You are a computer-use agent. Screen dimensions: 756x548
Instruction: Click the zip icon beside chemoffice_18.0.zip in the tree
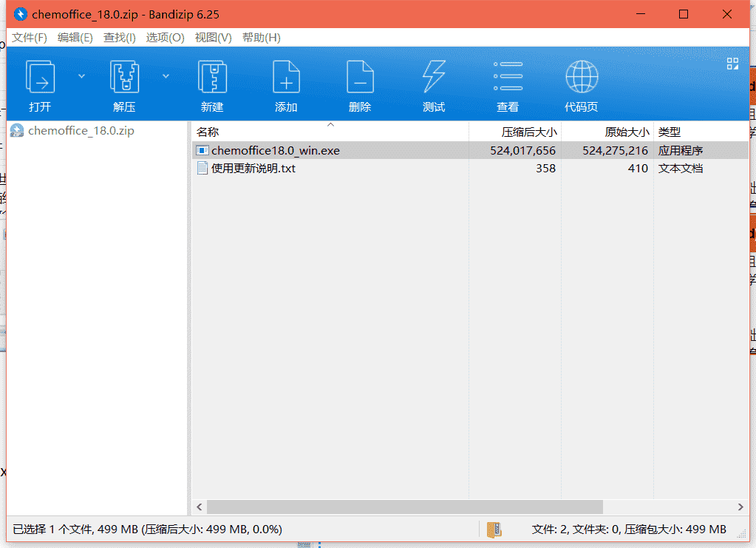click(x=17, y=130)
